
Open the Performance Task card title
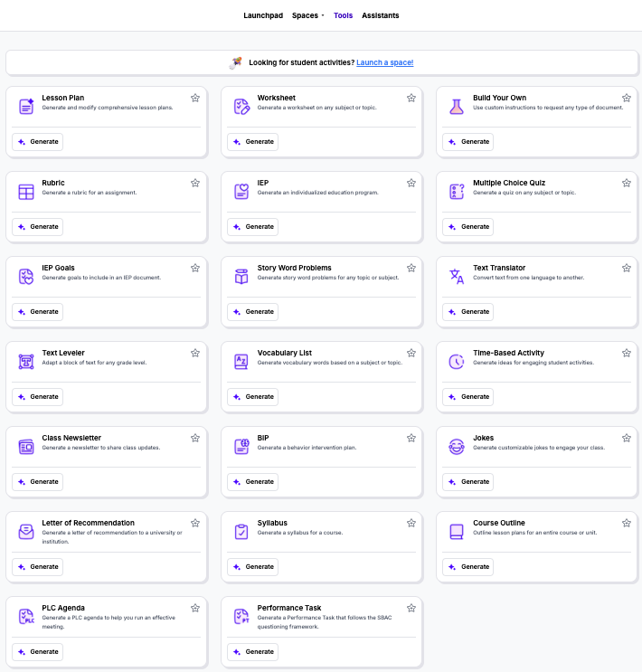click(x=288, y=608)
